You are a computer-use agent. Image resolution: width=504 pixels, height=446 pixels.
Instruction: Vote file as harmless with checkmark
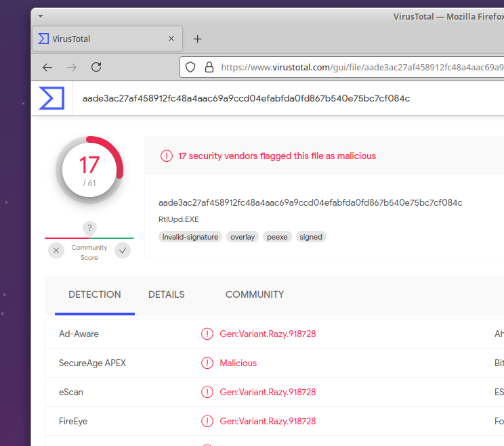(123, 250)
